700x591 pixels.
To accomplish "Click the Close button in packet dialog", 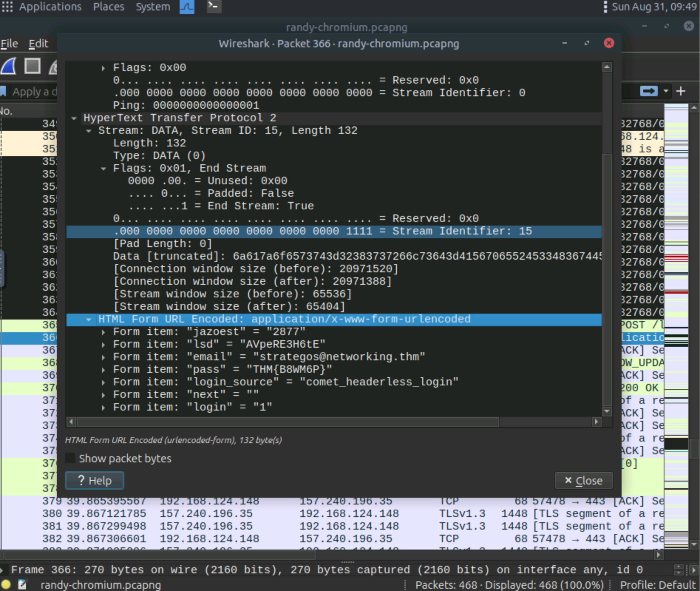I will tap(584, 480).
